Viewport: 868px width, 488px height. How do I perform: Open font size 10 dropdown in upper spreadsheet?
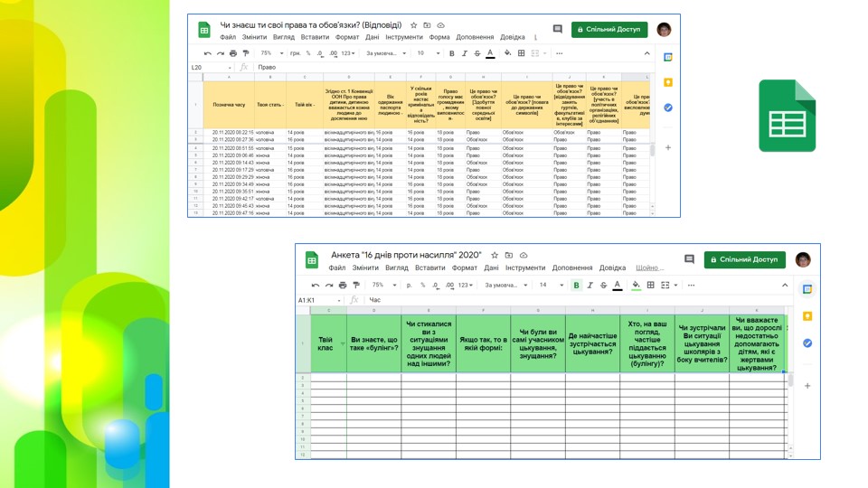[429, 53]
